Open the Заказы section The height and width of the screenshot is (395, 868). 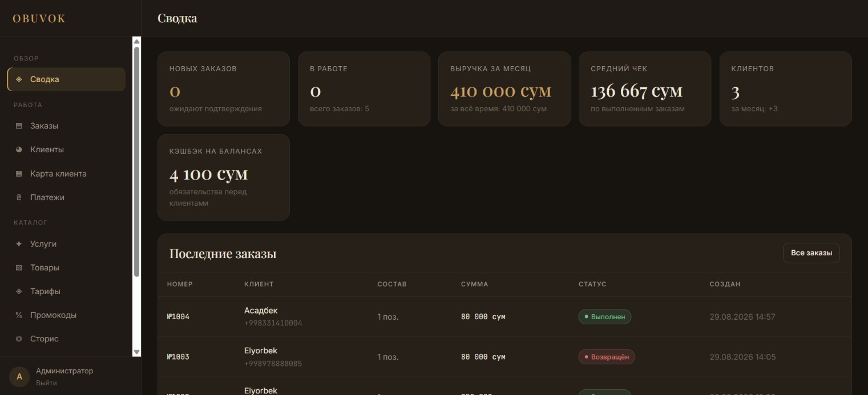coord(66,126)
